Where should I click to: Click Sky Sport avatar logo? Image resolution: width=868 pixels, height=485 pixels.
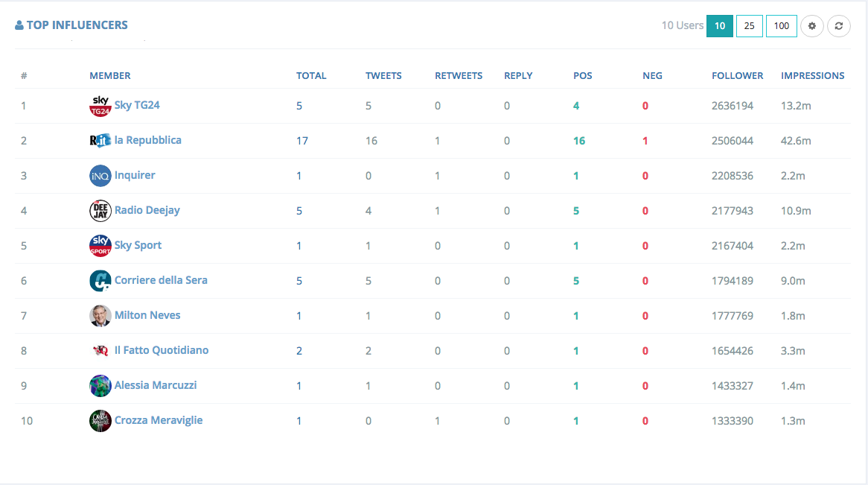pyautogui.click(x=100, y=246)
